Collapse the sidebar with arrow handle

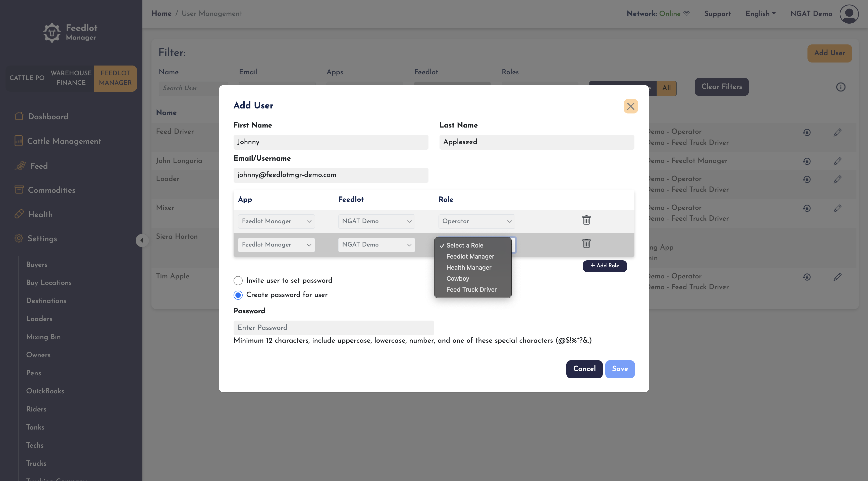point(142,240)
